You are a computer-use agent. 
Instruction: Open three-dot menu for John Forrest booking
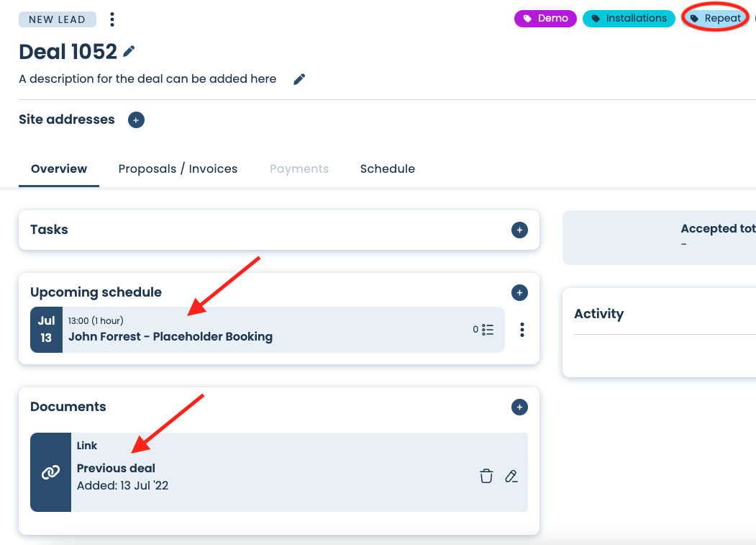(x=522, y=330)
